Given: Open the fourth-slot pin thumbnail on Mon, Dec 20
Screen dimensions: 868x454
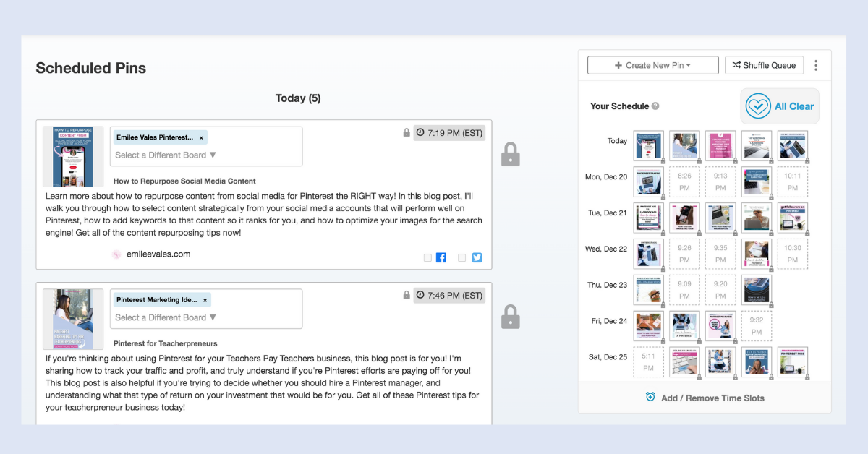Looking at the screenshot, I should [x=757, y=182].
